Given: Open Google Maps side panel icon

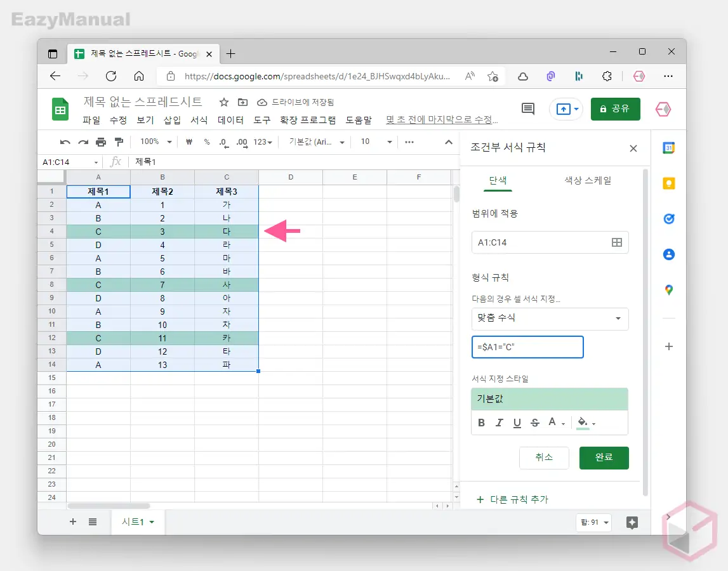Looking at the screenshot, I should coord(668,290).
